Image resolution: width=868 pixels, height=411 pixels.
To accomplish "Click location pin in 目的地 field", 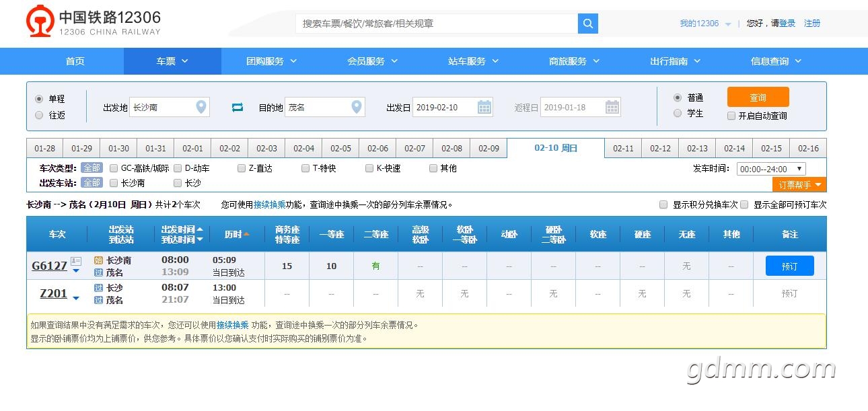I will click(357, 107).
